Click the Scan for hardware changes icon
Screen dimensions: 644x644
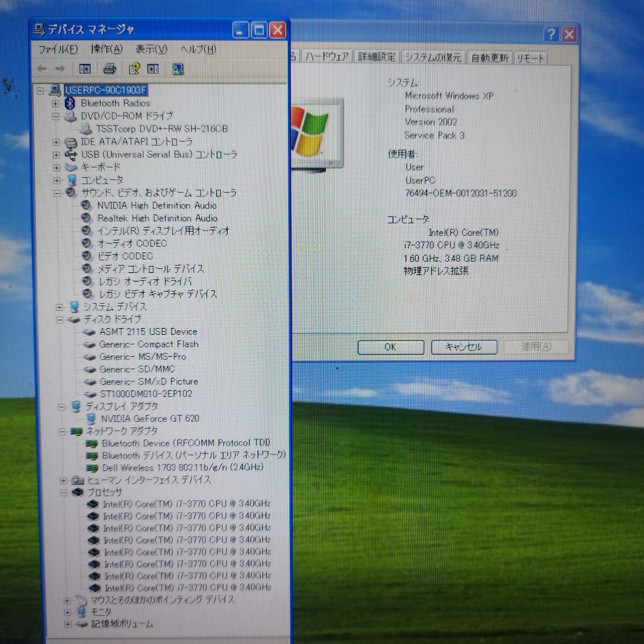(178, 69)
